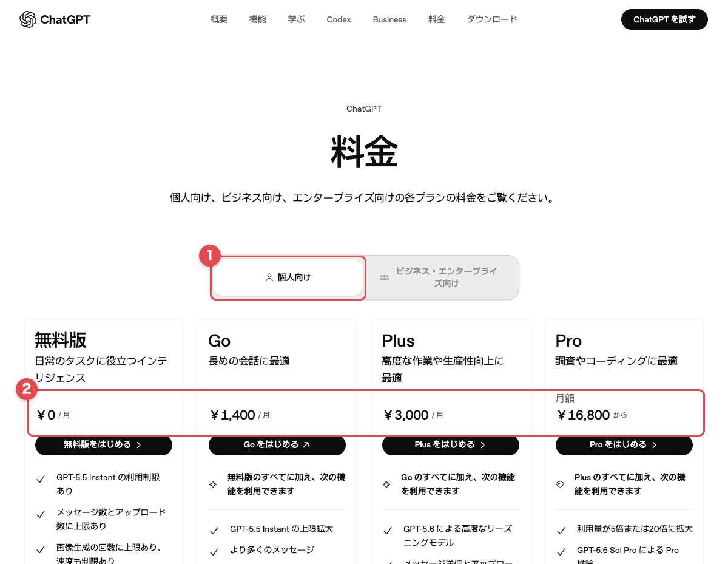The height and width of the screenshot is (564, 728).
Task: Click the small ChatGPT label above 料金 title
Action: (364, 109)
